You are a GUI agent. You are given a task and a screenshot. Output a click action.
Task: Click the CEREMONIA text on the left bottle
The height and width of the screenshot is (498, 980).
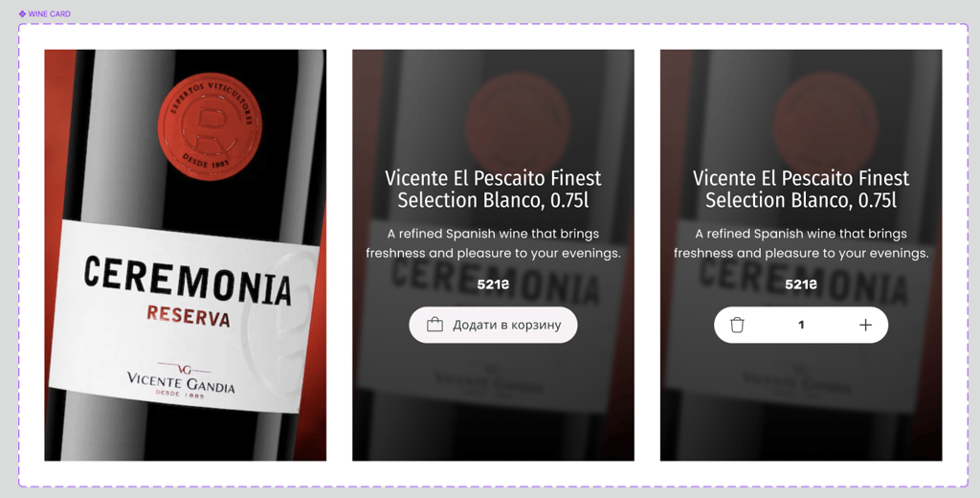tap(188, 281)
